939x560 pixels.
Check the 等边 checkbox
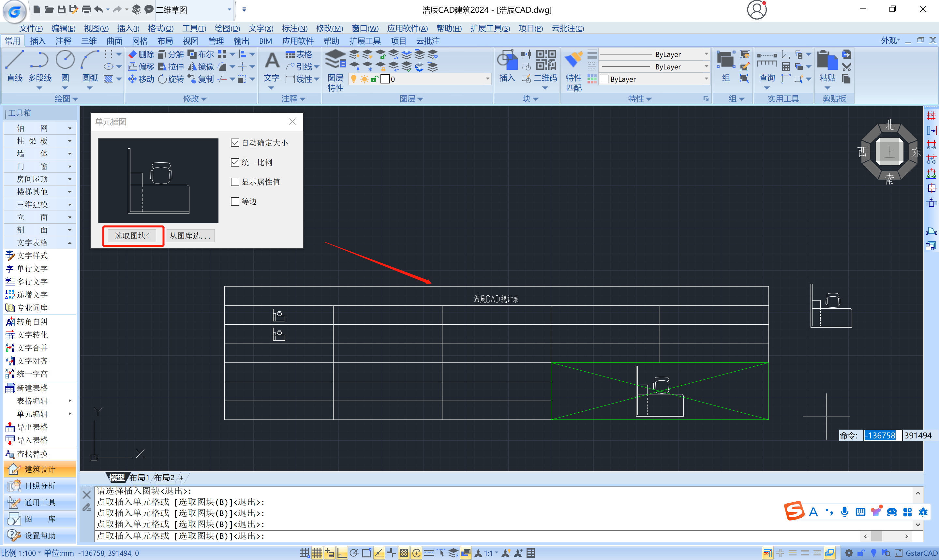click(x=235, y=201)
